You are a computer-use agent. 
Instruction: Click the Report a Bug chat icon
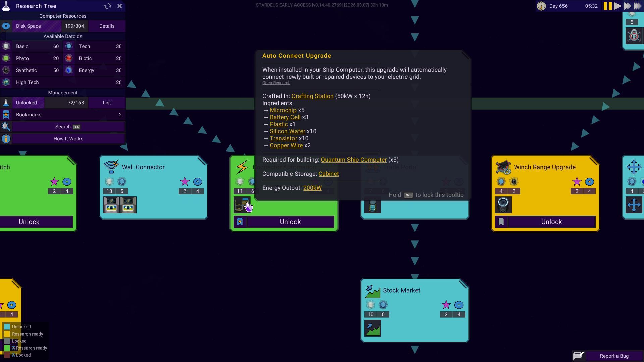(x=578, y=356)
